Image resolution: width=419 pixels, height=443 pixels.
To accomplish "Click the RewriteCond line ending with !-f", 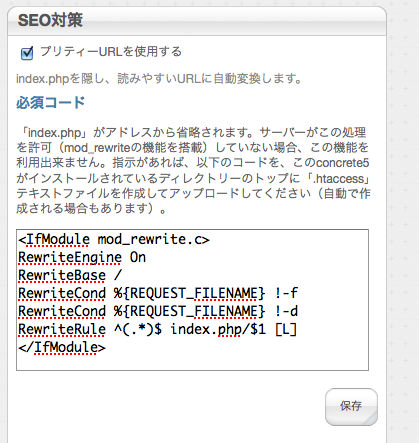I will 158,293.
